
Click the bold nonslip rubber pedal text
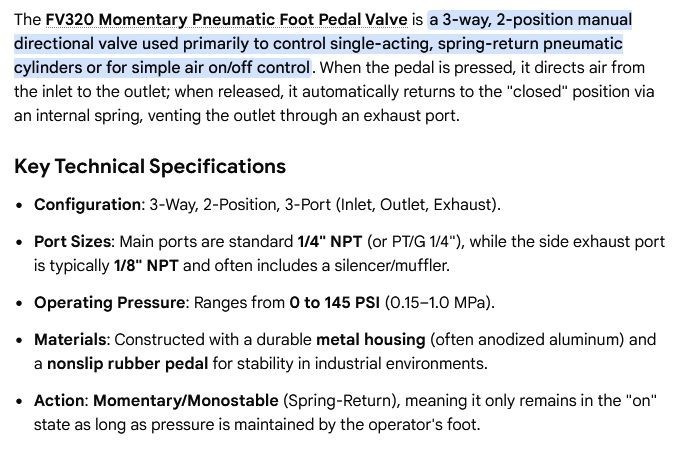[x=127, y=364]
